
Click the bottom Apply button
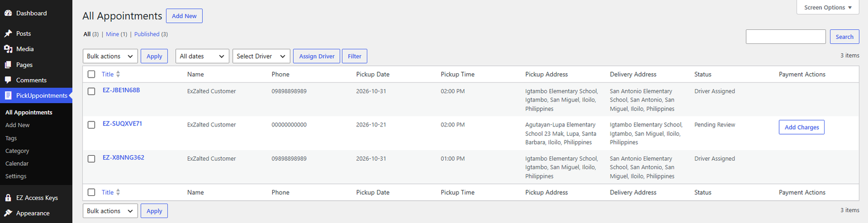tap(154, 211)
